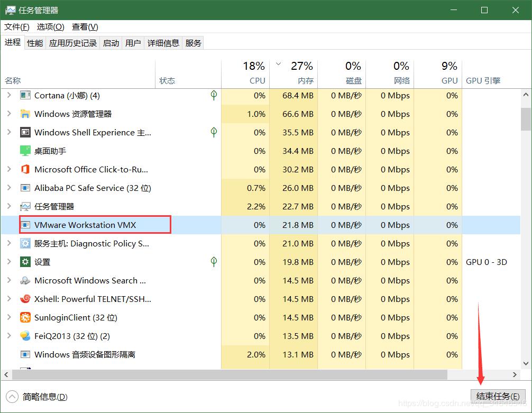Click the Microsoft Windows Search icon
Screen dimensions: 532x413
point(25,281)
